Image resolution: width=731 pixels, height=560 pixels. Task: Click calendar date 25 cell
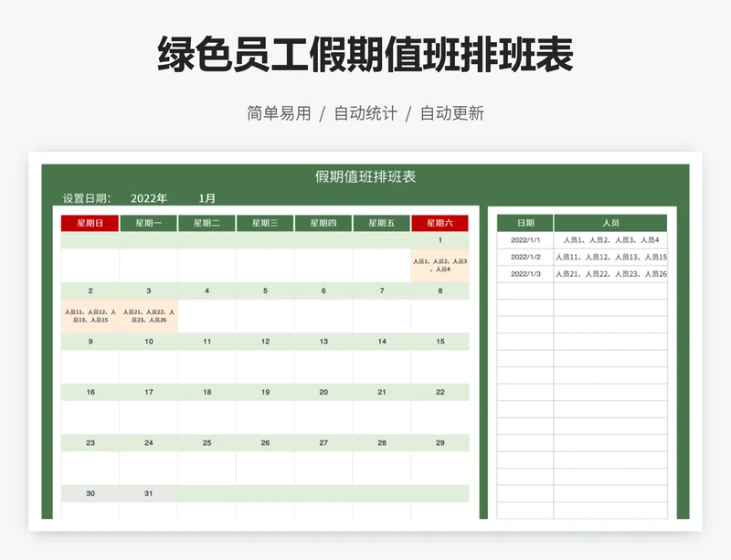coord(207,443)
